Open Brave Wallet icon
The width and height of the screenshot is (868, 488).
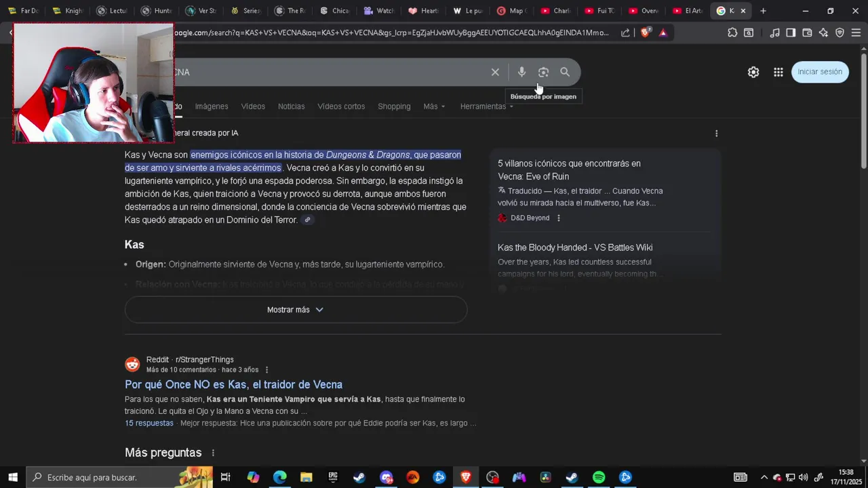[807, 33]
